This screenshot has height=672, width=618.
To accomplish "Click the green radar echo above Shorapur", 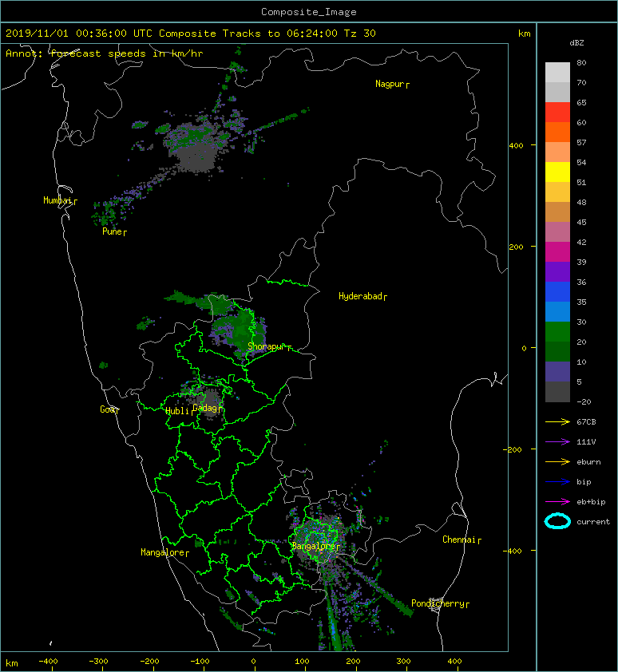I will 242,328.
